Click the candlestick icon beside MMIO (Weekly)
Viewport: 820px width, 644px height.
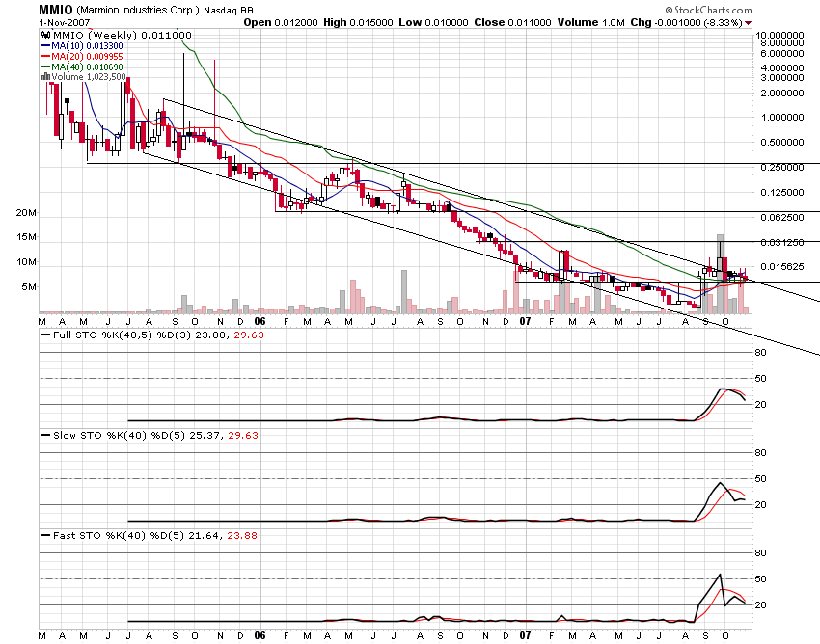click(x=46, y=35)
